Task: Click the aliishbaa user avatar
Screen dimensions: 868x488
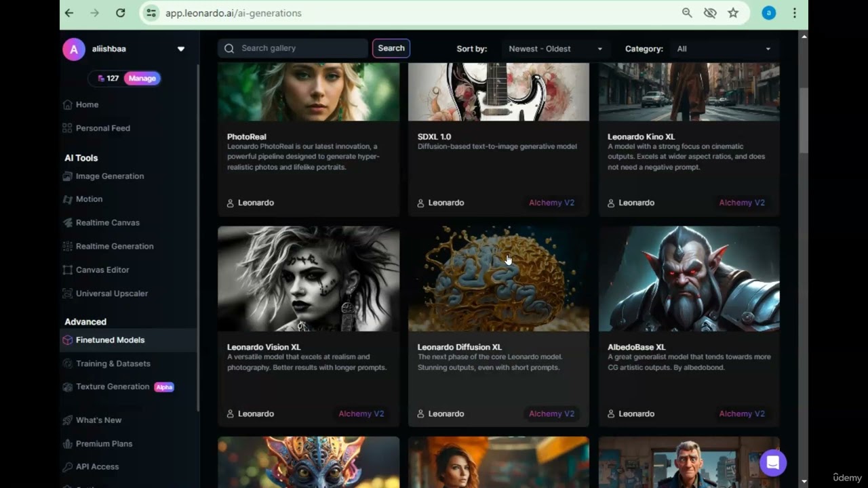Action: (x=74, y=49)
